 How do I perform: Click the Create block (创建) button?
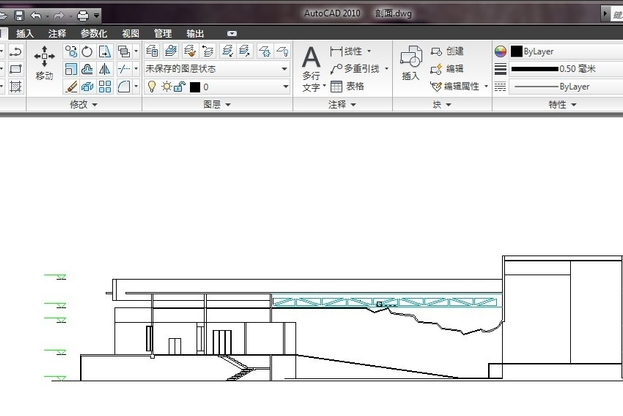click(x=447, y=51)
